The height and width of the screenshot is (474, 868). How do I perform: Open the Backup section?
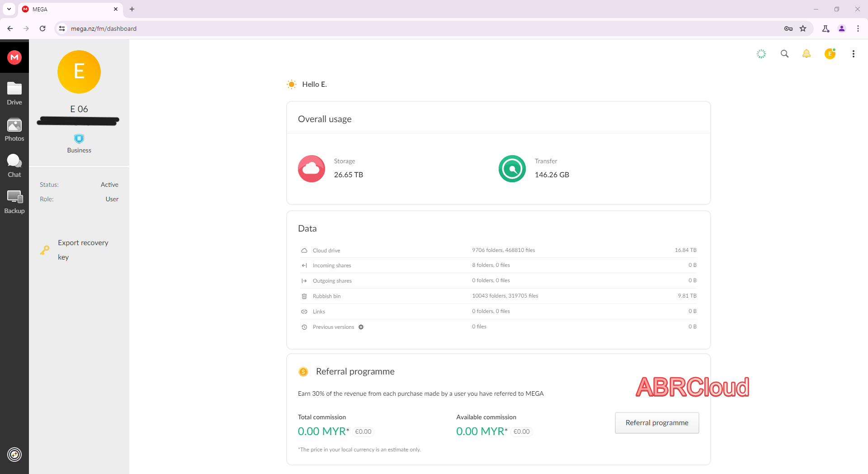tap(14, 202)
